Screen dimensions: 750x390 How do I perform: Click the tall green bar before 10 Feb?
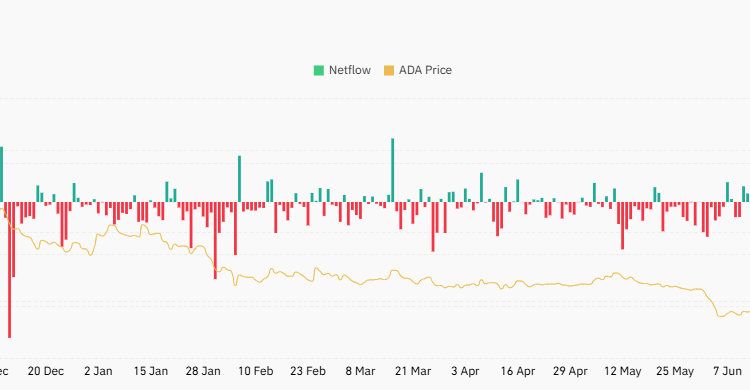pos(240,179)
